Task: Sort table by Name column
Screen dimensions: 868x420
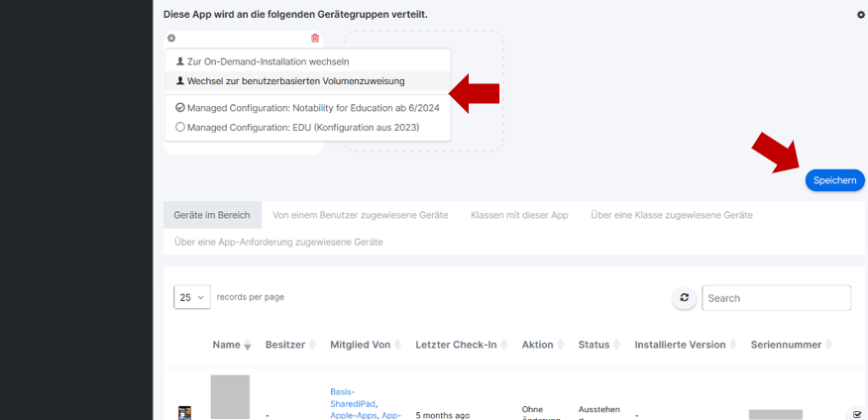Action: [x=232, y=345]
